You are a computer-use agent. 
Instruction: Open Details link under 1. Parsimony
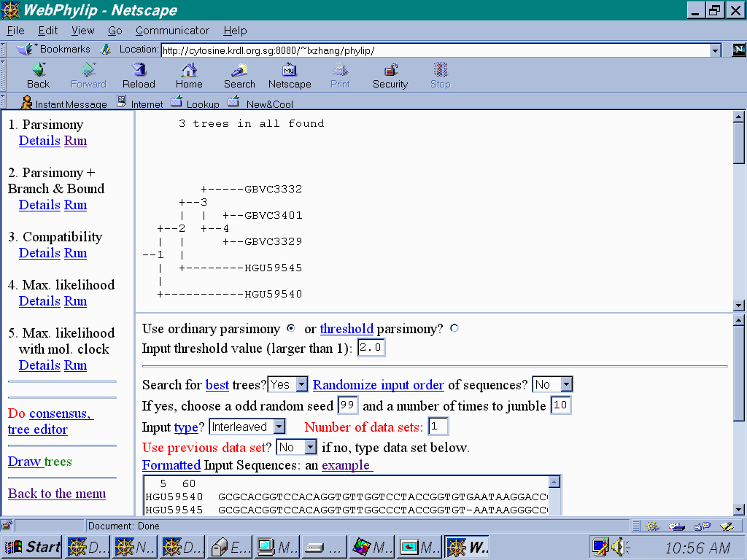pyautogui.click(x=39, y=141)
